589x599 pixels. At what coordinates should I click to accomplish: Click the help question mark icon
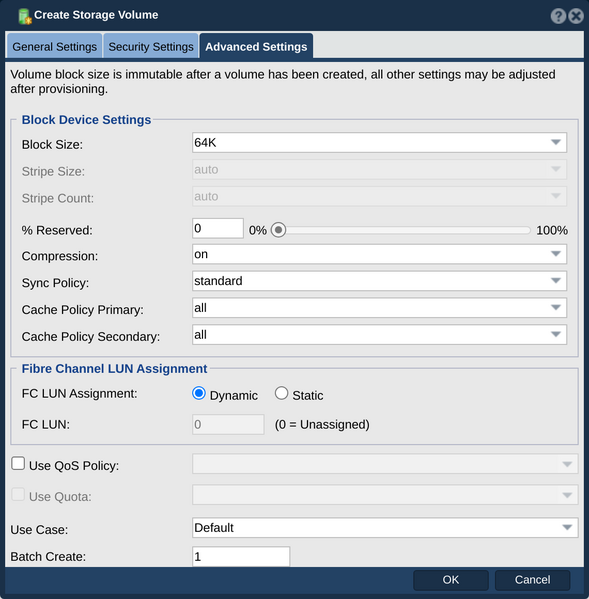558,16
